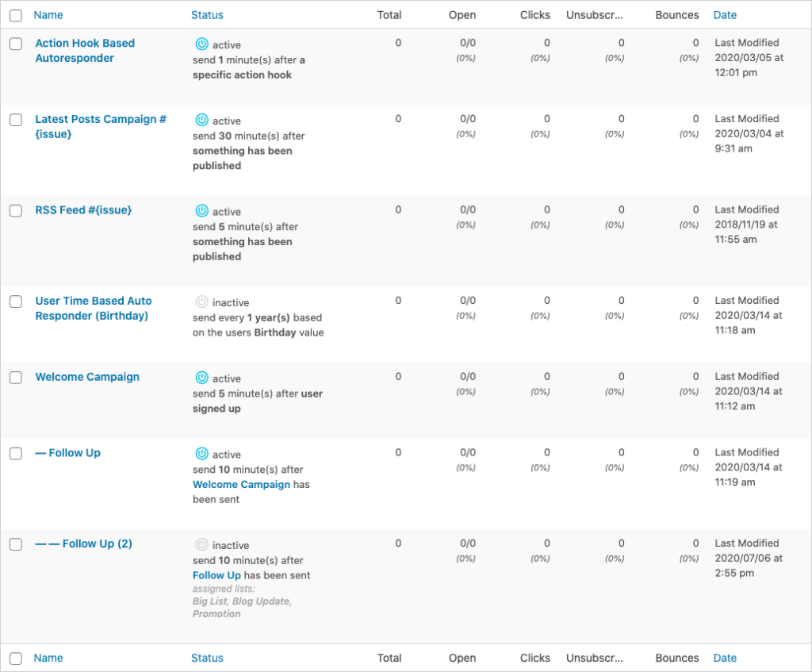812x672 pixels.
Task: Sort campaigns by Date column header
Action: pyautogui.click(x=725, y=15)
